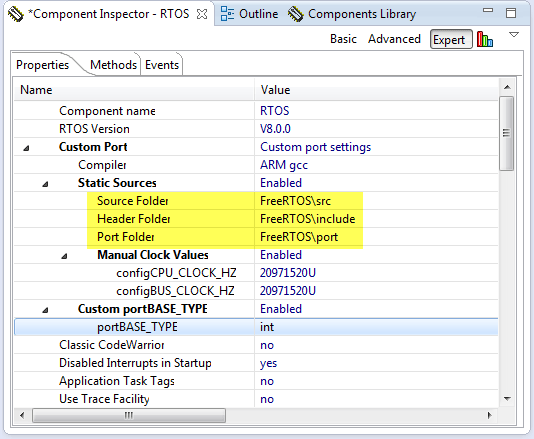Screen dimensions: 534x439
Task: Open the Methods tab
Action: [x=113, y=65]
